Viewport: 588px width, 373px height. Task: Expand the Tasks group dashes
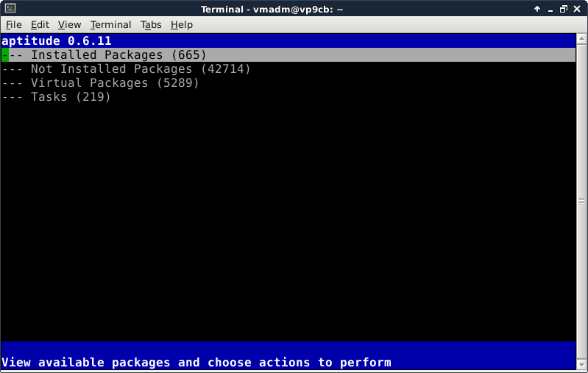click(13, 97)
